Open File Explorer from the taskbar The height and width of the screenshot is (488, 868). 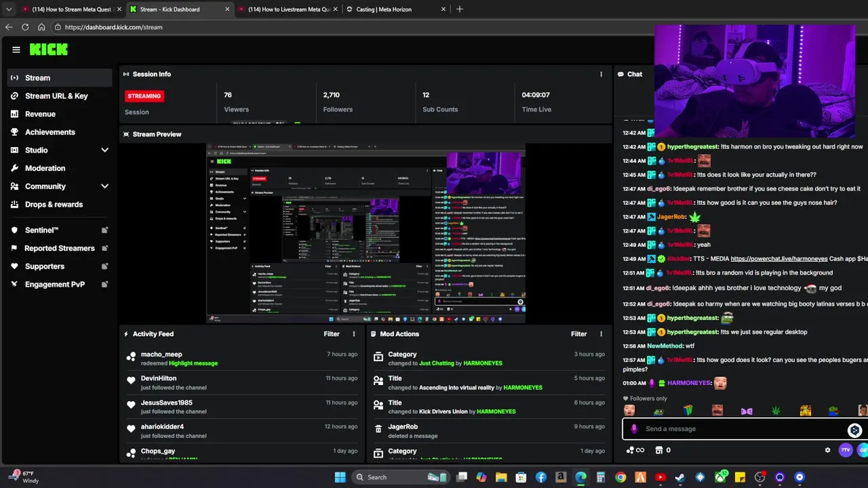click(501, 477)
